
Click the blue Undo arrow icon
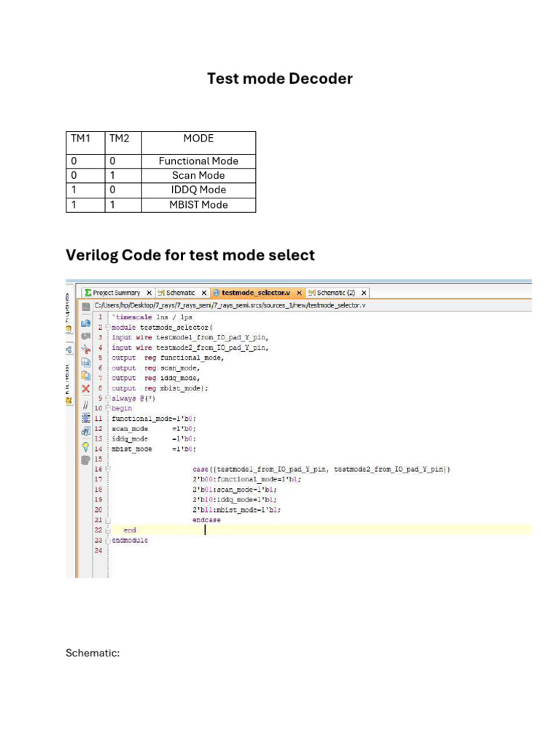[86, 323]
